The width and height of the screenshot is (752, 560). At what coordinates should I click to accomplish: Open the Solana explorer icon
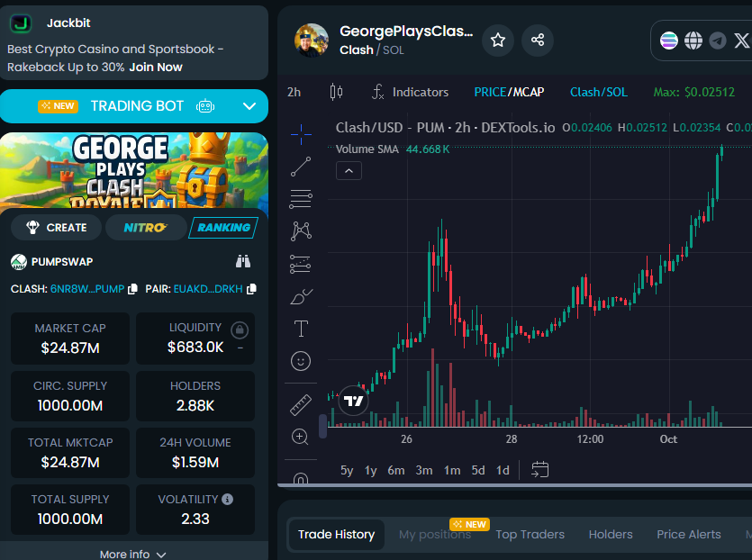(668, 41)
